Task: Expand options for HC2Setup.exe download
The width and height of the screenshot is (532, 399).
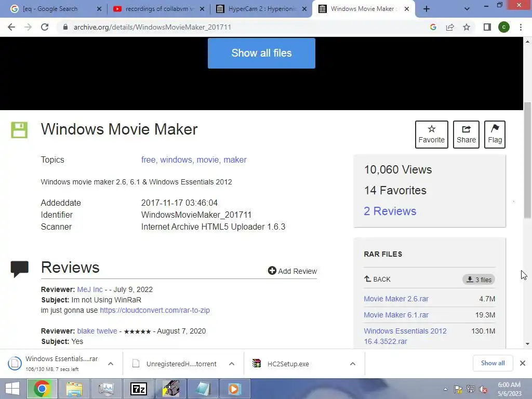Action: point(353,364)
